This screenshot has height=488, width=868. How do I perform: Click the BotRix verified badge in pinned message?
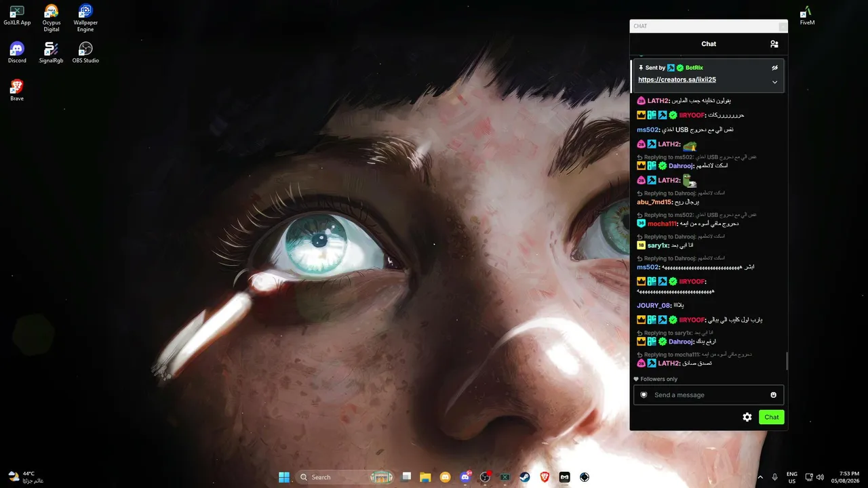[679, 68]
